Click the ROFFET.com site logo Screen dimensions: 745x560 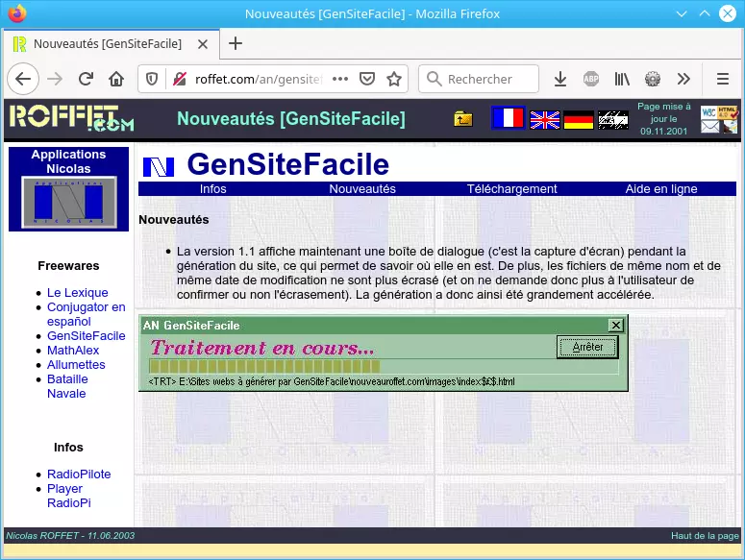click(72, 118)
